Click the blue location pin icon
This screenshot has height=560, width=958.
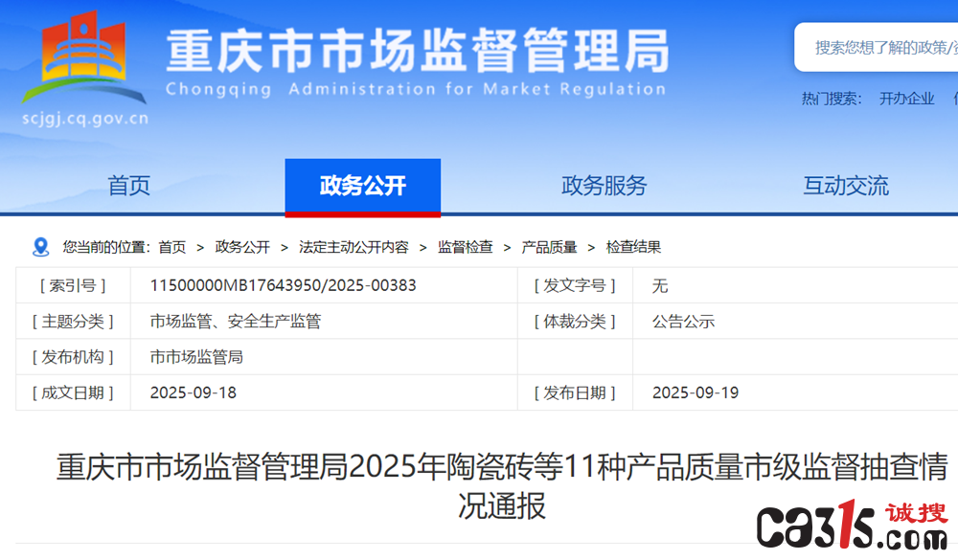[x=41, y=247]
